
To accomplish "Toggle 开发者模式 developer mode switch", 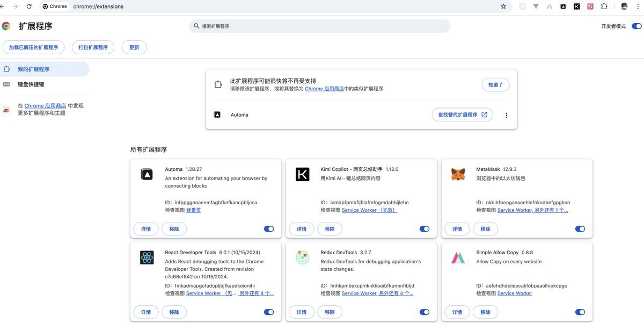I will click(637, 26).
